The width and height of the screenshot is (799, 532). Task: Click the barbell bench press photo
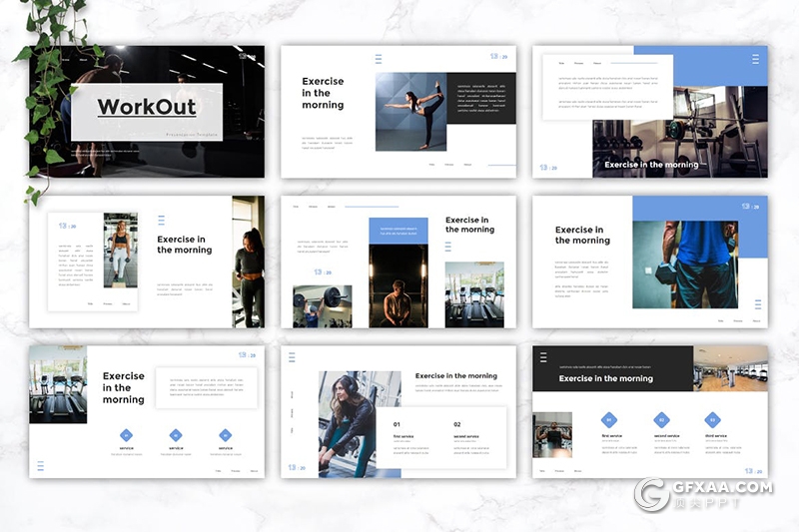coord(322,305)
